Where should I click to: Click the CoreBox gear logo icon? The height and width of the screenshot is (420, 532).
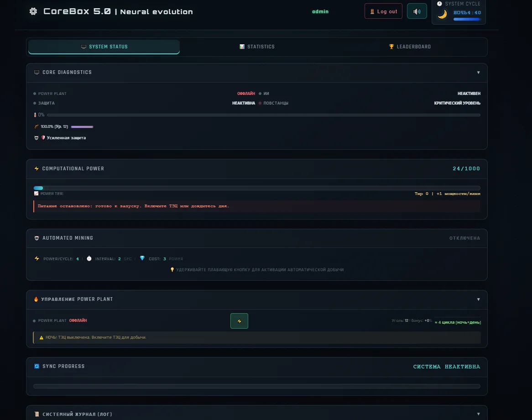click(x=33, y=11)
